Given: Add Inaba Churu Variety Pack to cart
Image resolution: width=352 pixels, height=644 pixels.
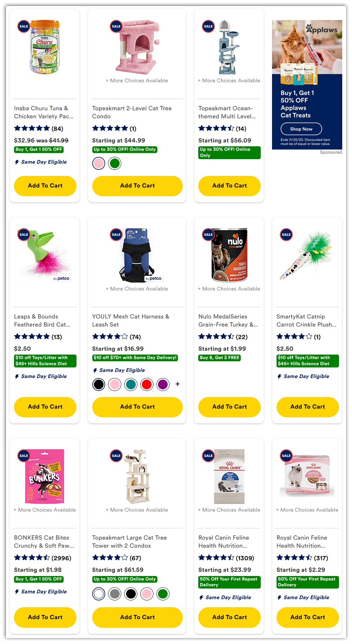Looking at the screenshot, I should (x=45, y=186).
